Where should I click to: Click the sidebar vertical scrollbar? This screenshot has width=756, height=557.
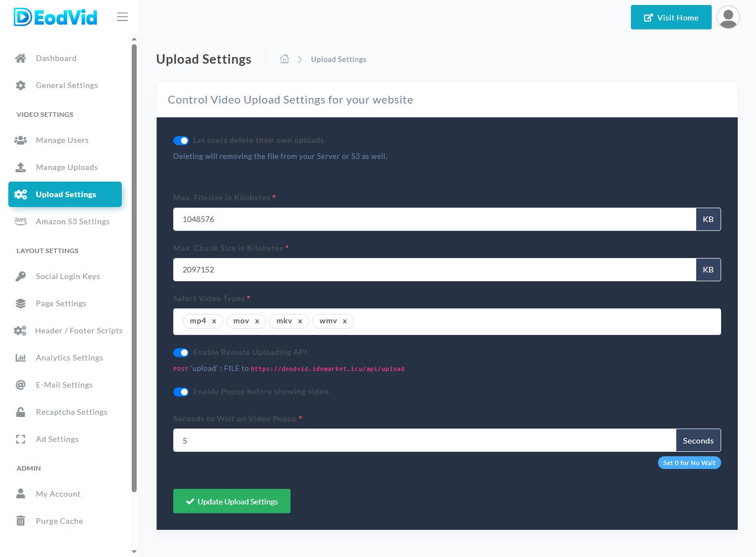(134, 266)
